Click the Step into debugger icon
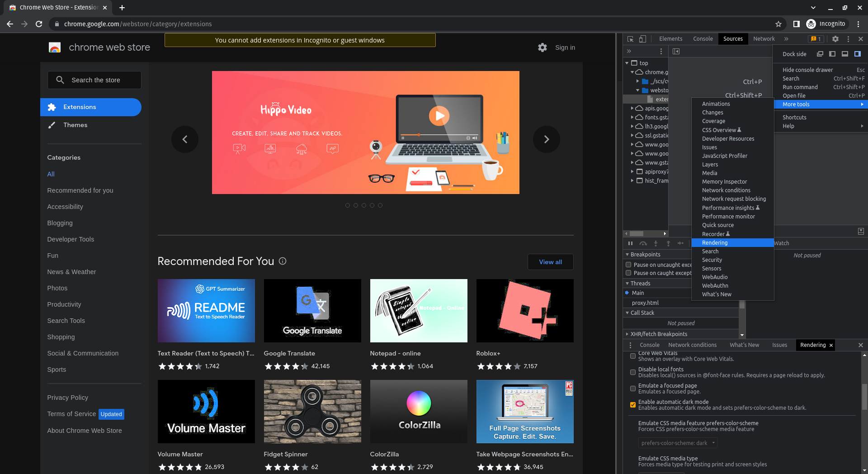Image resolution: width=868 pixels, height=474 pixels. pos(656,243)
